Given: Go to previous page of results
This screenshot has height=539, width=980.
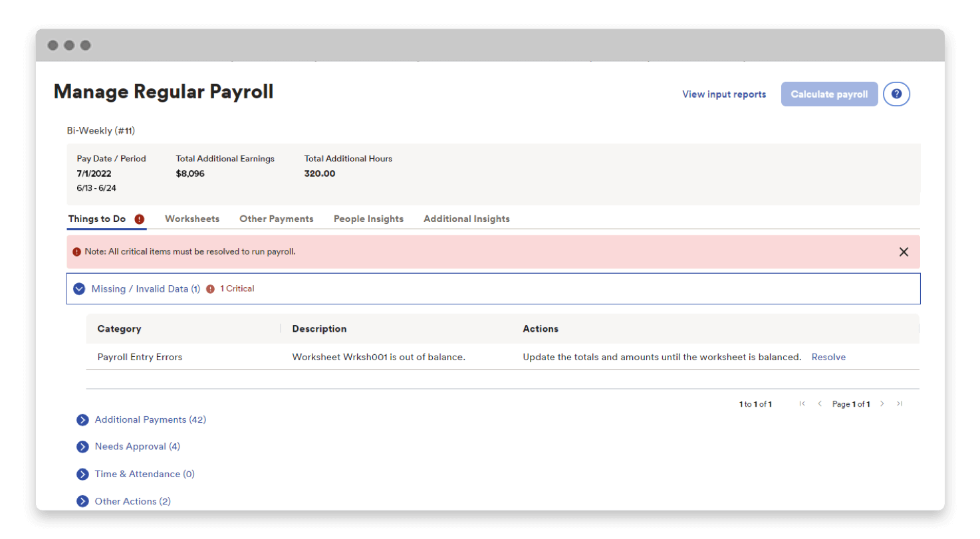Looking at the screenshot, I should [820, 403].
